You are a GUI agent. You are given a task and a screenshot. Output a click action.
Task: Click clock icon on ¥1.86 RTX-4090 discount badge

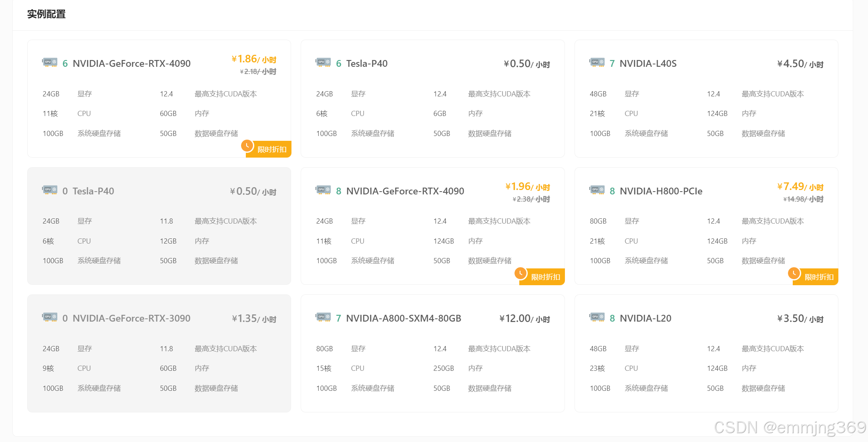247,146
